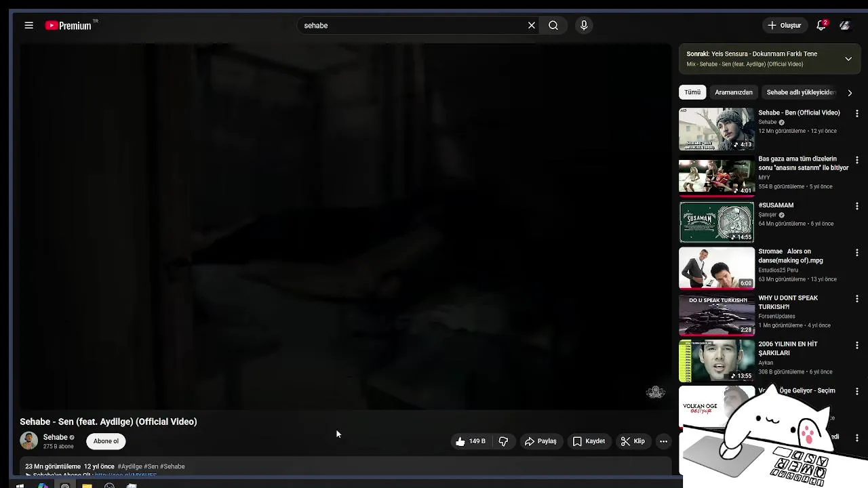Screen dimensions: 868x488
Task: Click the channel watermark on the video player
Action: coord(655,392)
